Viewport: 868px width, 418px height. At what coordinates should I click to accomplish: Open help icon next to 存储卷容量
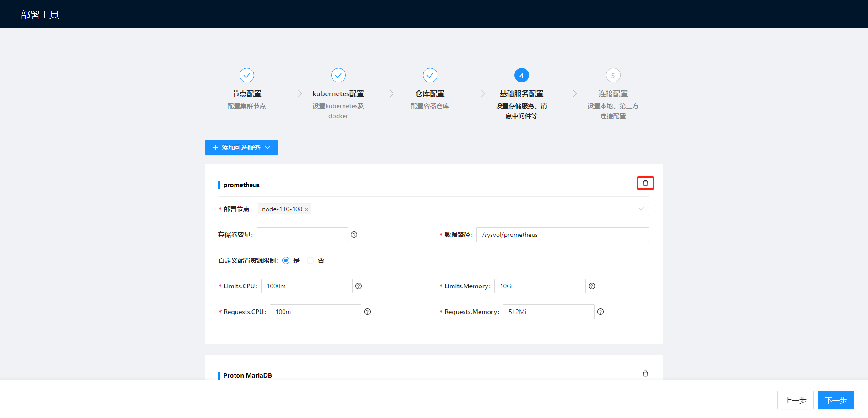coord(354,235)
